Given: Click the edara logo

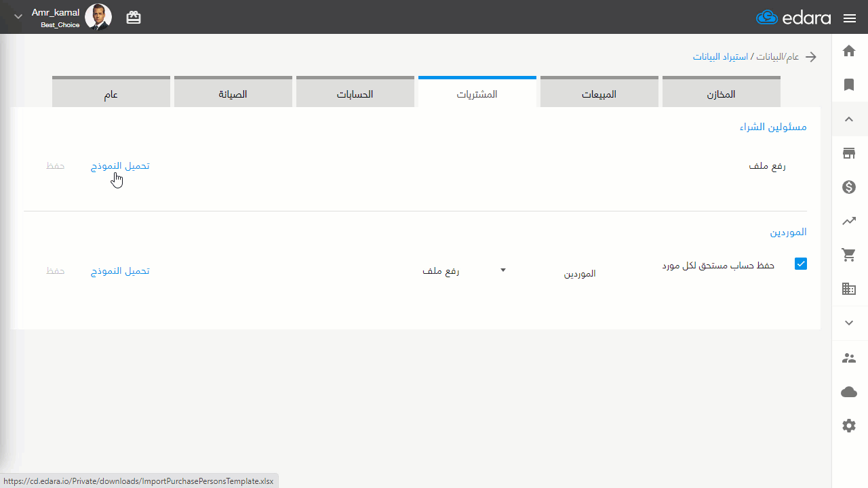Looking at the screenshot, I should (x=793, y=18).
